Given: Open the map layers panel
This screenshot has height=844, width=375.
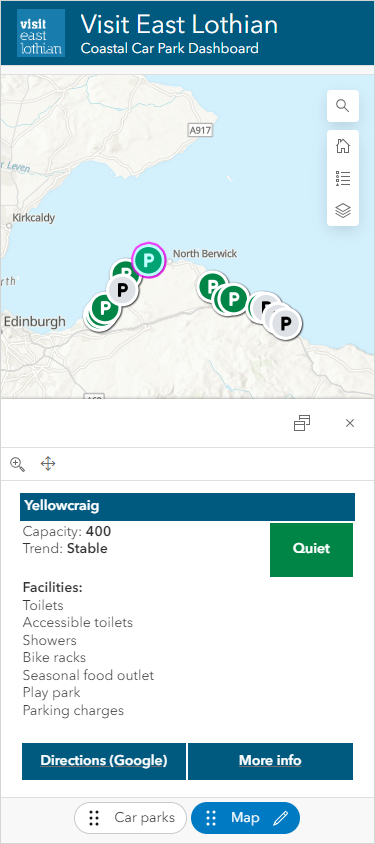Looking at the screenshot, I should tap(343, 210).
